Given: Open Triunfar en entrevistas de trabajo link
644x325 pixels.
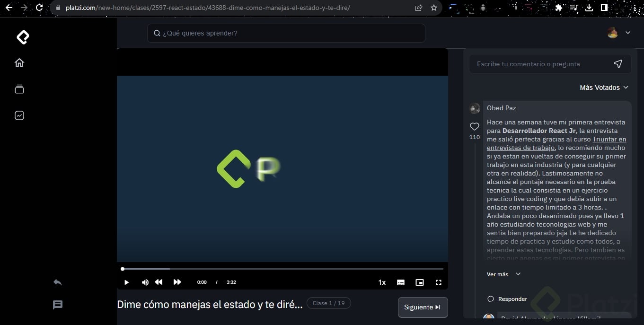Looking at the screenshot, I should point(556,143).
